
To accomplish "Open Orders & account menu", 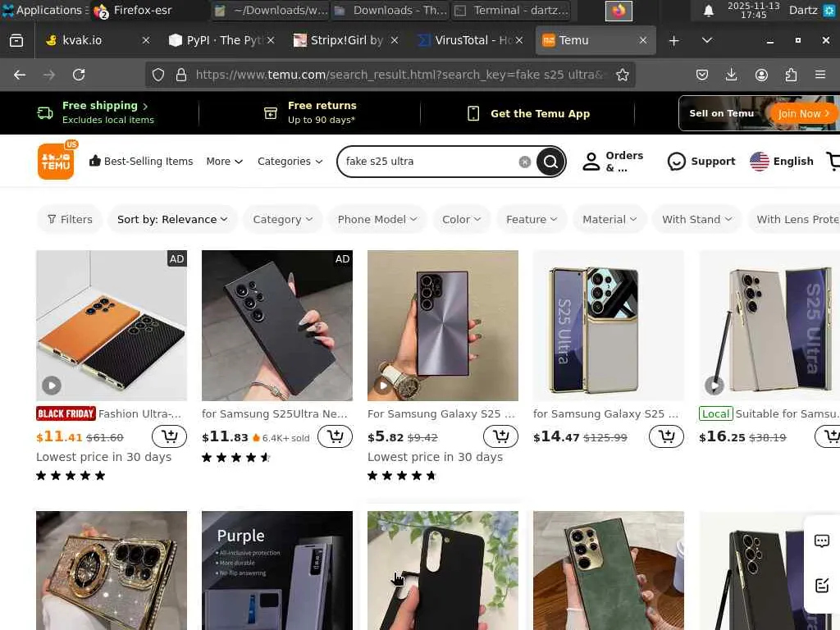I will [613, 162].
